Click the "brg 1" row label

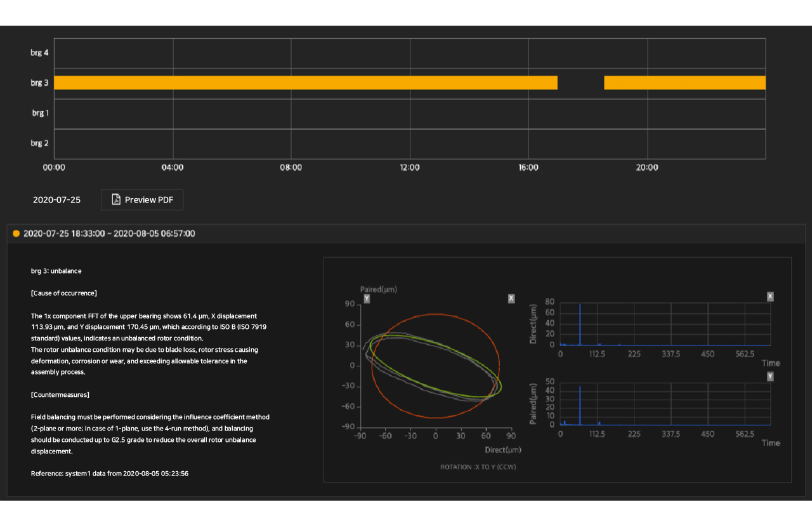[x=41, y=113]
